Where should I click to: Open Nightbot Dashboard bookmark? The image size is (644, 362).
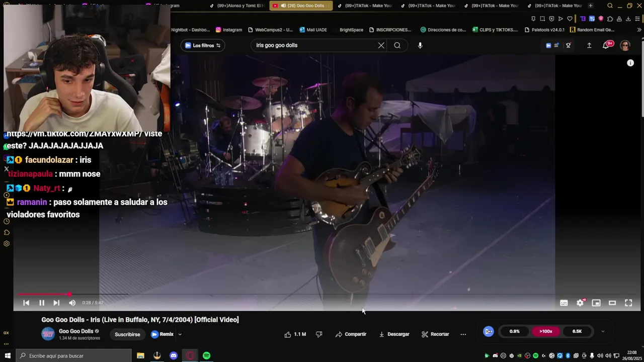[x=190, y=30]
